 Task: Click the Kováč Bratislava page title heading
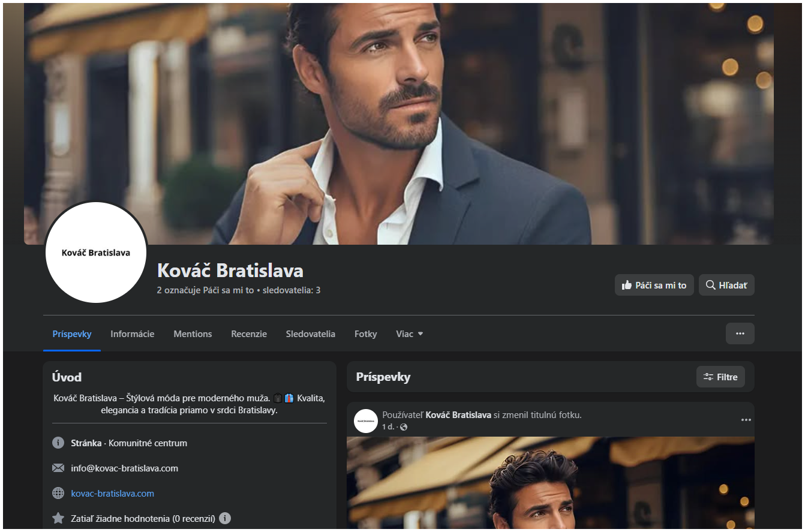pyautogui.click(x=230, y=270)
